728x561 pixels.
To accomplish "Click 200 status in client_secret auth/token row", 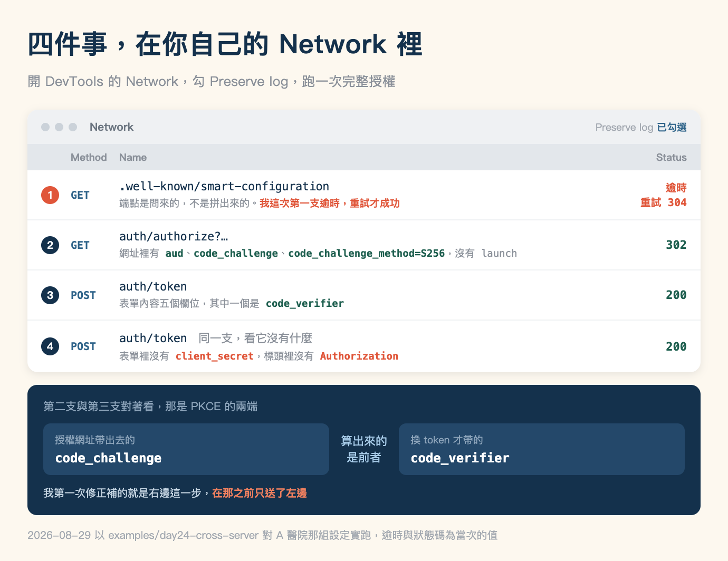I will 676,346.
